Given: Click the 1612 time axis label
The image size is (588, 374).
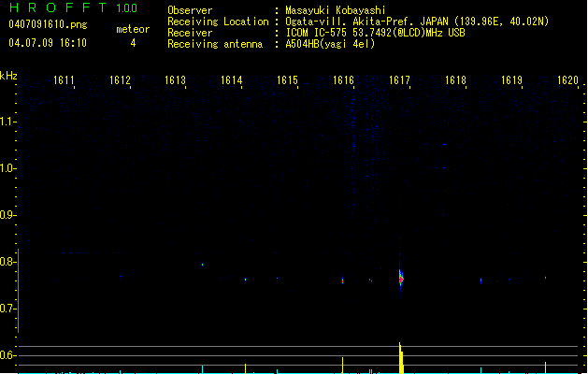Looking at the screenshot, I should tap(120, 80).
